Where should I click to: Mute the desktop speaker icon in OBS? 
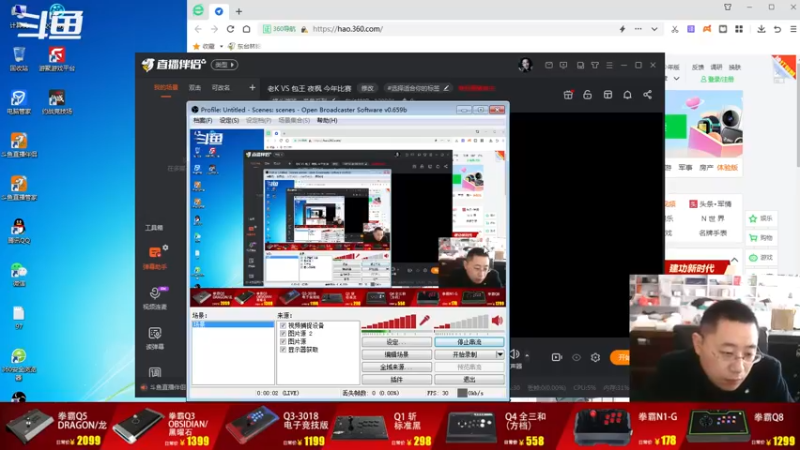pyautogui.click(x=497, y=320)
